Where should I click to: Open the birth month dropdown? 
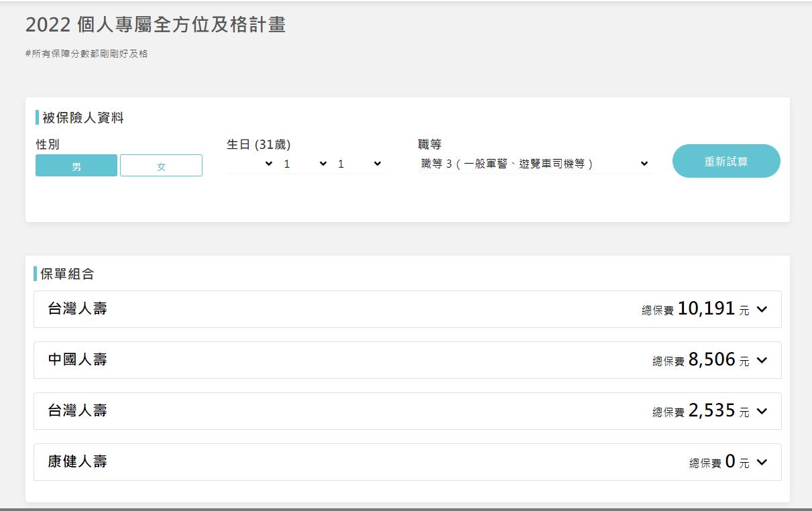click(305, 164)
